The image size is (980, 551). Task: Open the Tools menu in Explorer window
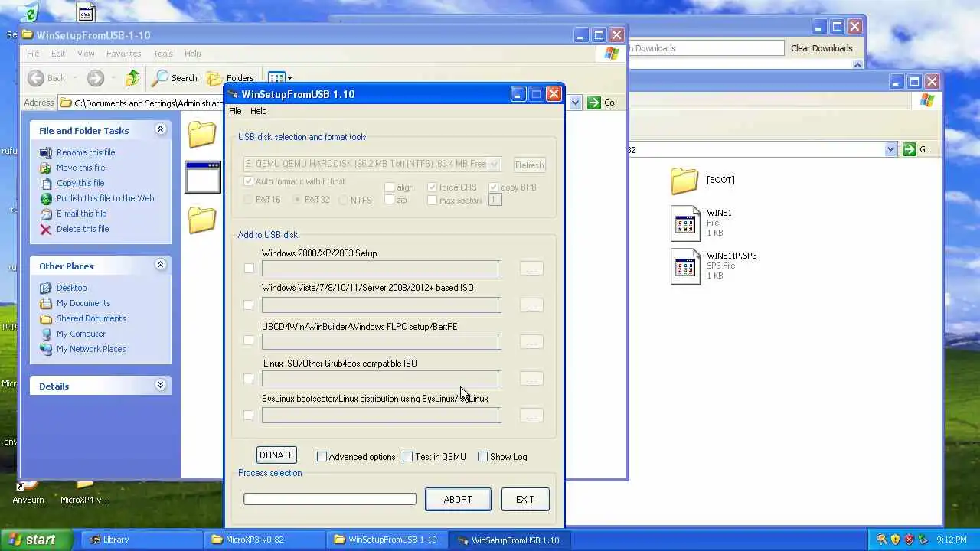pyautogui.click(x=163, y=54)
